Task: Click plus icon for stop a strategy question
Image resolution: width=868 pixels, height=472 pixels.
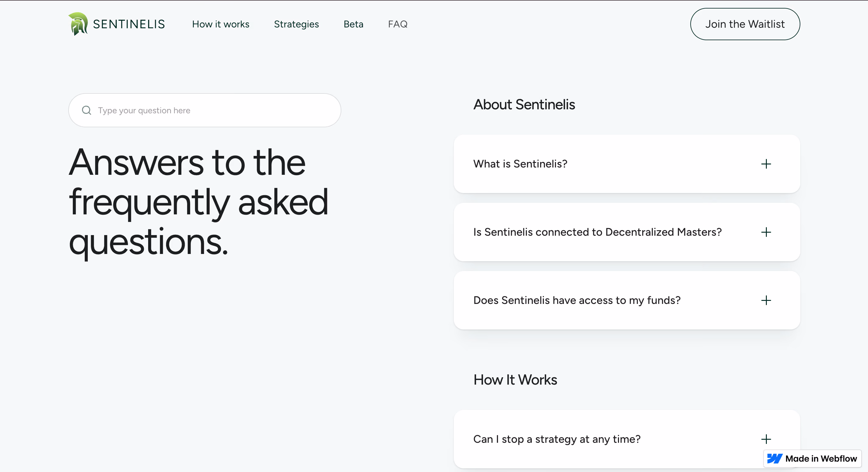Action: (766, 439)
